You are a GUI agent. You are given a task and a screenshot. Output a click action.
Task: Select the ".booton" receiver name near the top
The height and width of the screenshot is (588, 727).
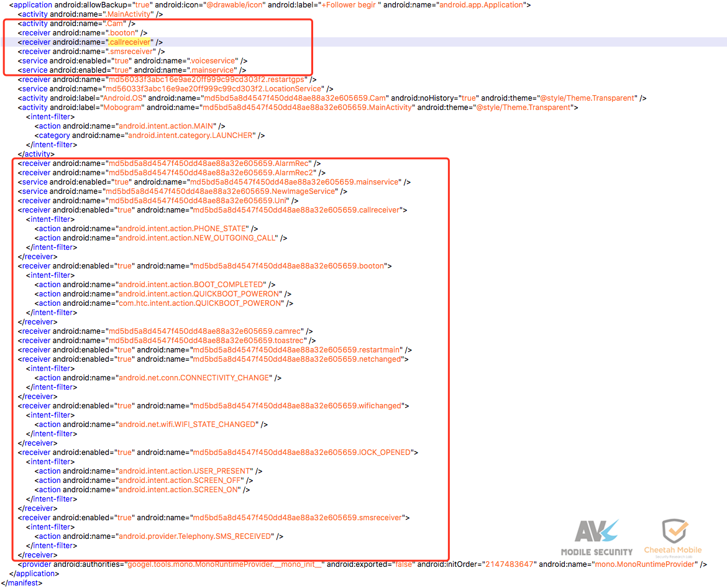[121, 33]
